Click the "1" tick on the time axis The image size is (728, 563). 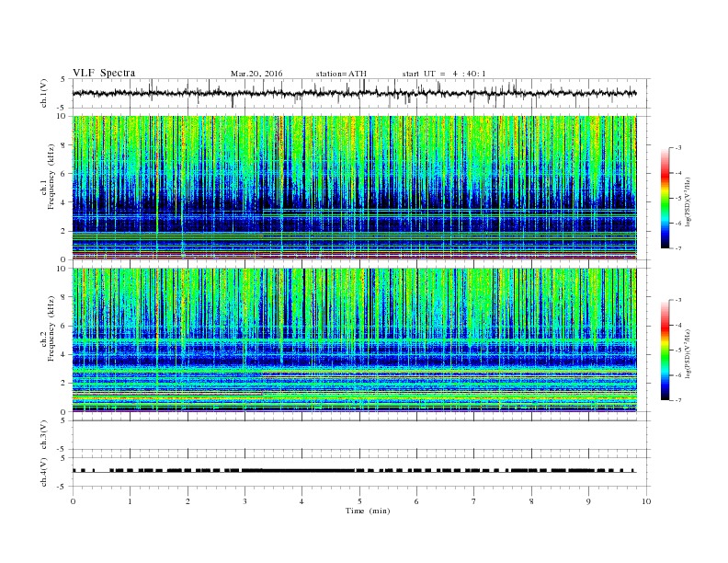coord(130,501)
